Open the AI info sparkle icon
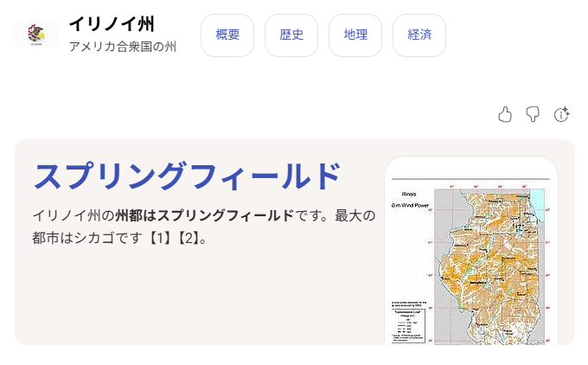 pos(561,114)
